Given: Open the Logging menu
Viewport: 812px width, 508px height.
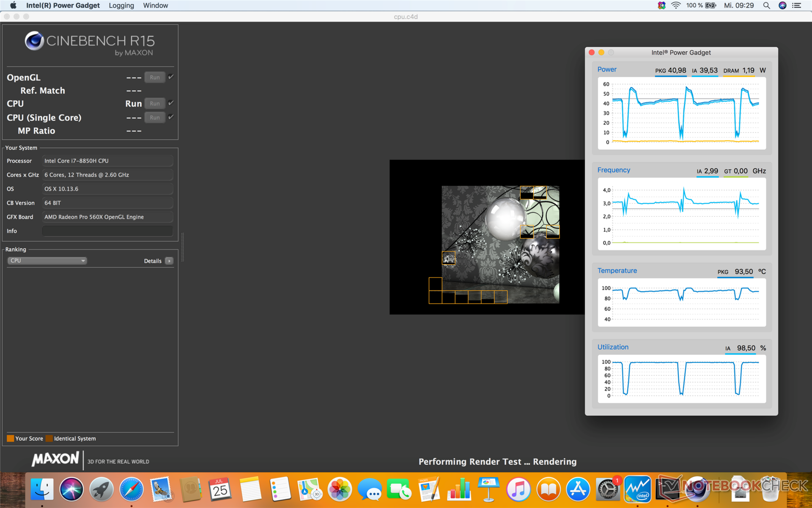Looking at the screenshot, I should (121, 6).
